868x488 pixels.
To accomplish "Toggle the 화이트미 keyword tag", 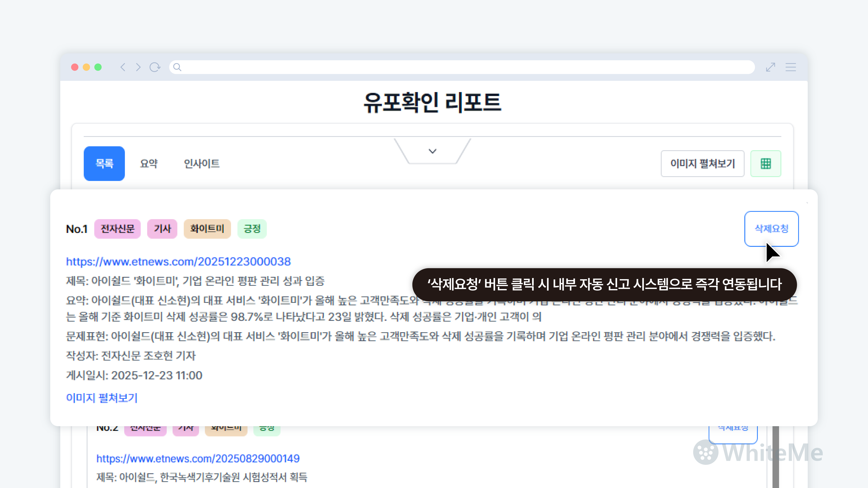I will (x=207, y=229).
